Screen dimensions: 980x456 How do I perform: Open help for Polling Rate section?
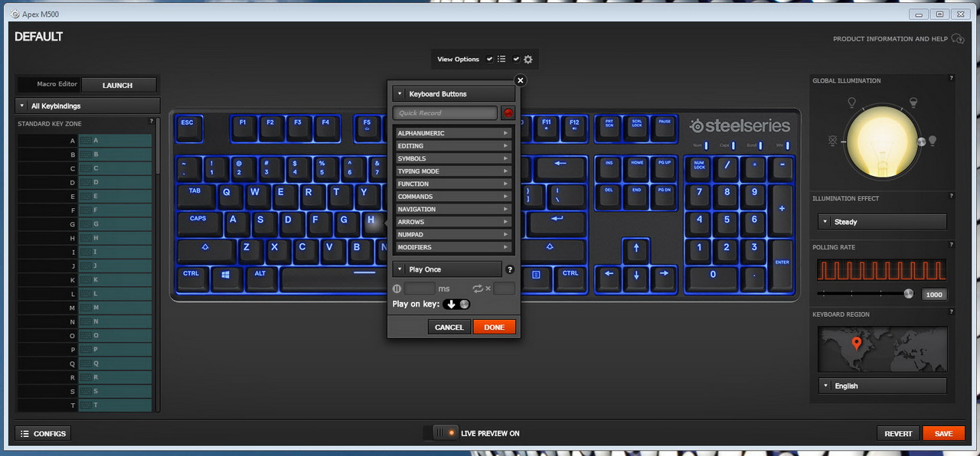952,245
